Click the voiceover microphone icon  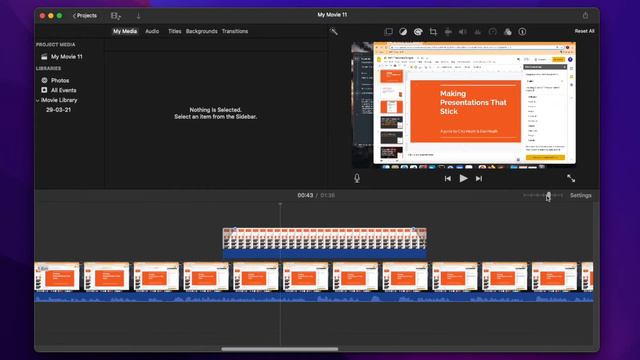(x=357, y=178)
